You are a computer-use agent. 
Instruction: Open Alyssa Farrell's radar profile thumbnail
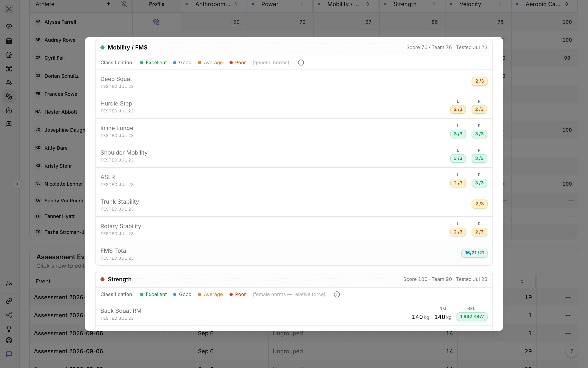point(156,22)
